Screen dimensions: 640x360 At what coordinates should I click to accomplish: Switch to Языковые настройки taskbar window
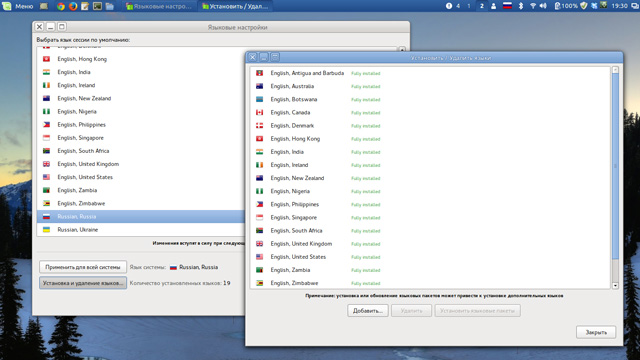click(x=158, y=6)
